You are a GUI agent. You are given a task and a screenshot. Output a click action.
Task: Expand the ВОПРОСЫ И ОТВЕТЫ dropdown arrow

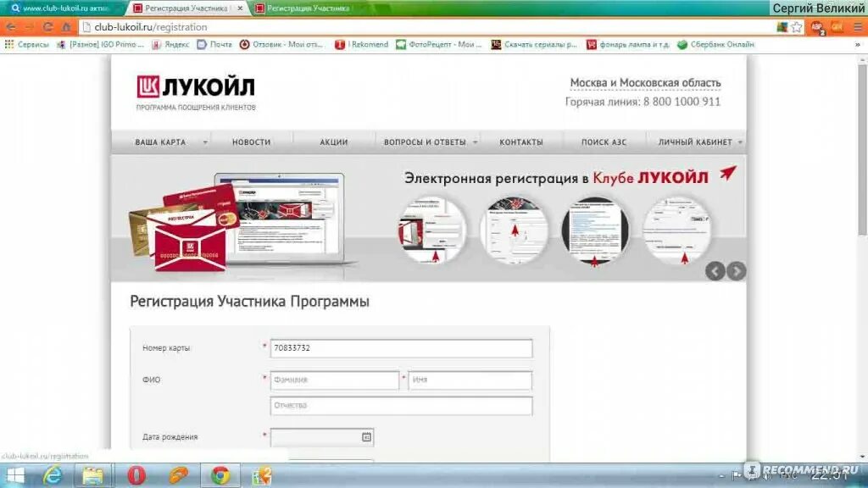475,142
